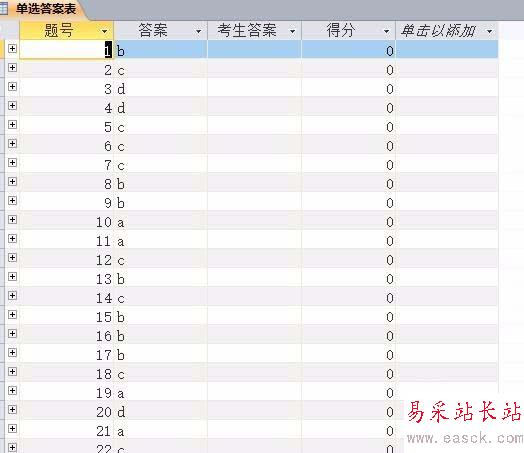The image size is (524, 453).
Task: Open the 单击以添加 column dropdown
Action: click(x=490, y=31)
